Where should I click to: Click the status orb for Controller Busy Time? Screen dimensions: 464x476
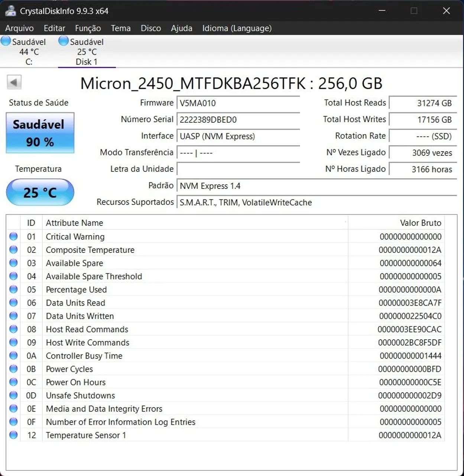click(13, 356)
